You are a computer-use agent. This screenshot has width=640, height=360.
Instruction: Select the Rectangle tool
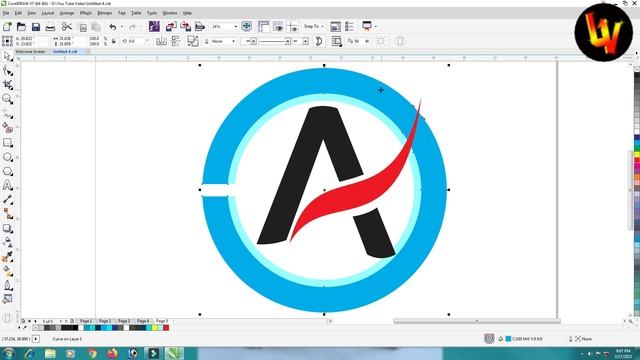(x=7, y=142)
